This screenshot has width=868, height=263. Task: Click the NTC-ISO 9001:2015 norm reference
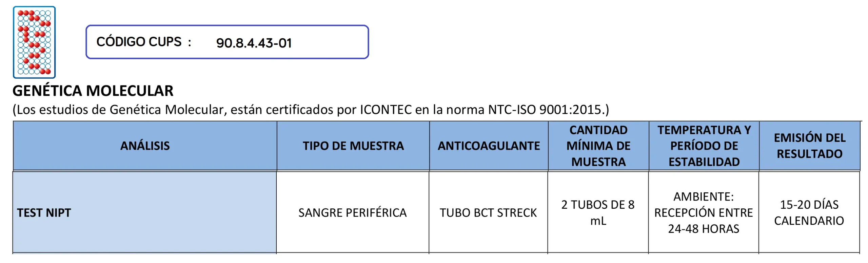[544, 110]
